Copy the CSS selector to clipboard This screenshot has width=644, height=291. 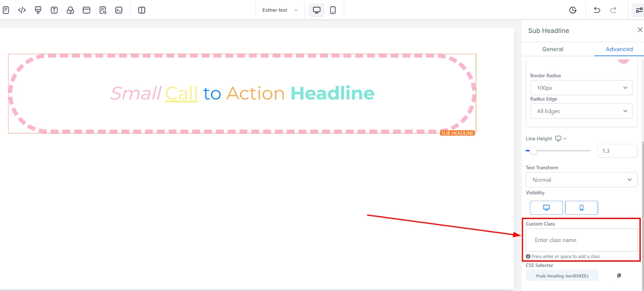tap(619, 275)
